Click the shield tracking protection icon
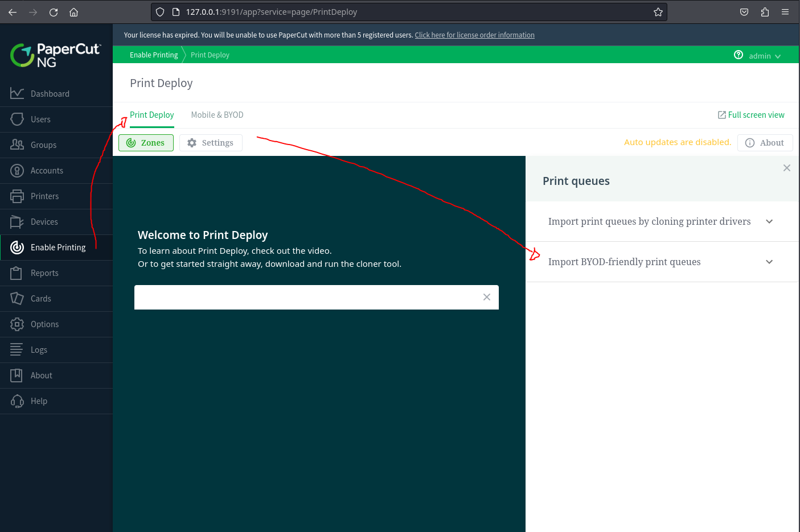This screenshot has height=532, width=800. (160, 12)
